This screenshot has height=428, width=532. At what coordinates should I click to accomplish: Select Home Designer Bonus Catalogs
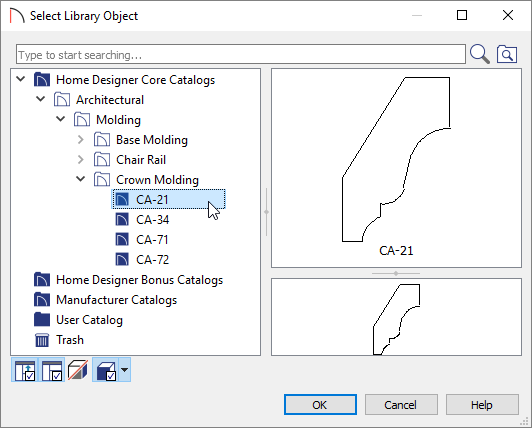tap(129, 280)
